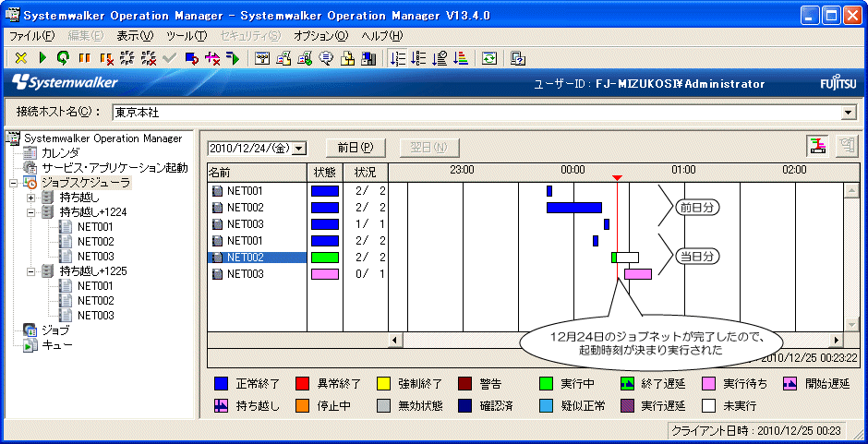Click the blue floppy-disk style toolbar icon
This screenshot has width=868, height=444.
(368, 58)
